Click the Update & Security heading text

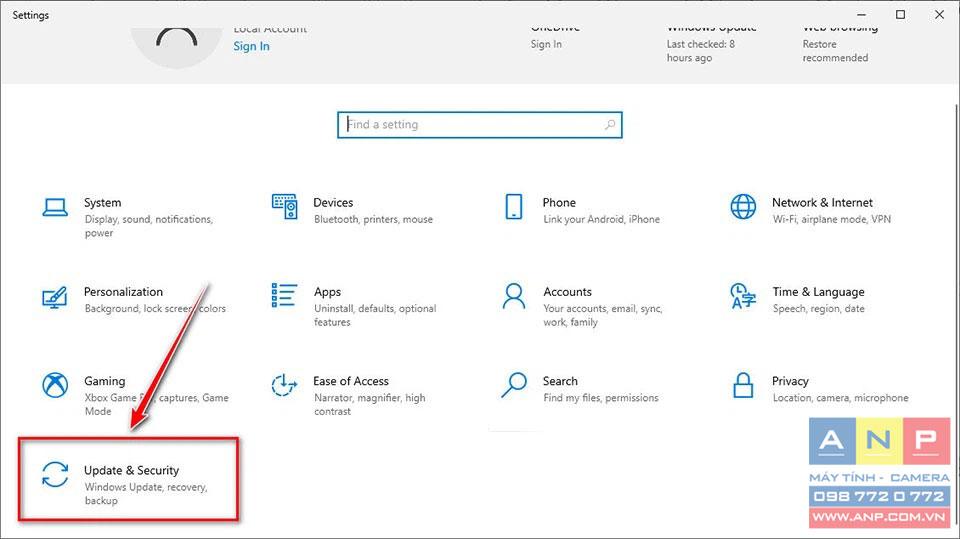[132, 470]
